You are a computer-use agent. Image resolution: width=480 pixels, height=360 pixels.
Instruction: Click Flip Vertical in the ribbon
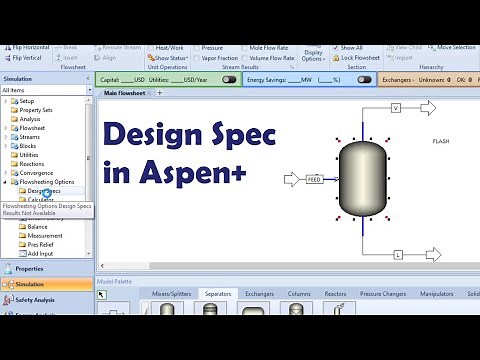coord(23,58)
